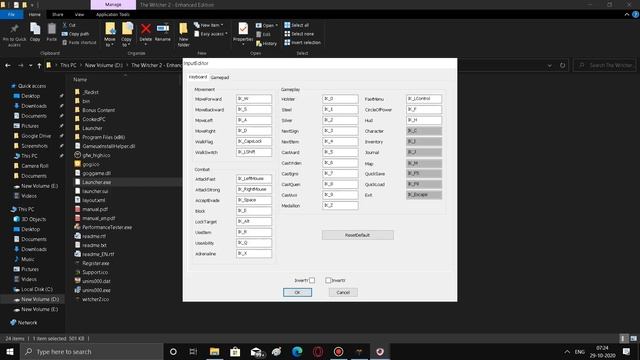Click Copy path in the ribbon
The image size is (640, 360).
(x=76, y=34)
